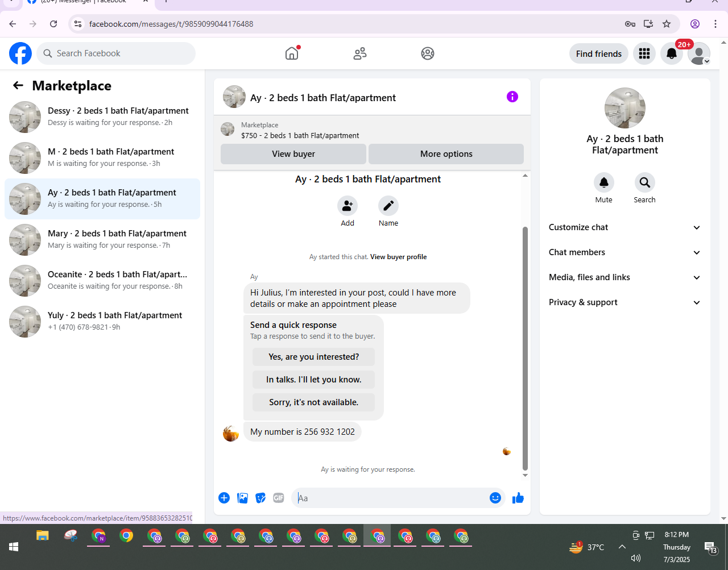
Task: Select the Ay apartment conversation
Action: click(102, 199)
